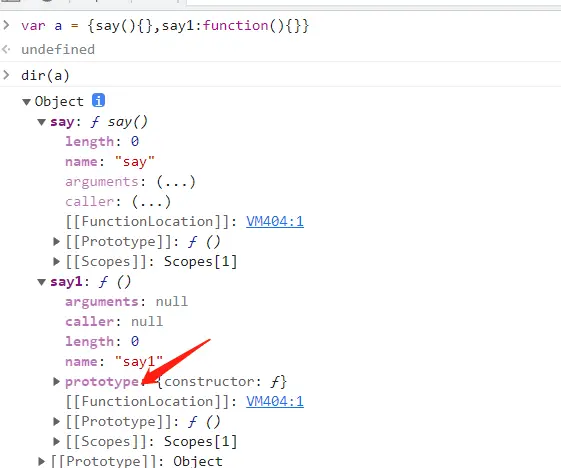The height and width of the screenshot is (468, 561).
Task: Expand [[Scopes]] under the say function
Action: (57, 262)
